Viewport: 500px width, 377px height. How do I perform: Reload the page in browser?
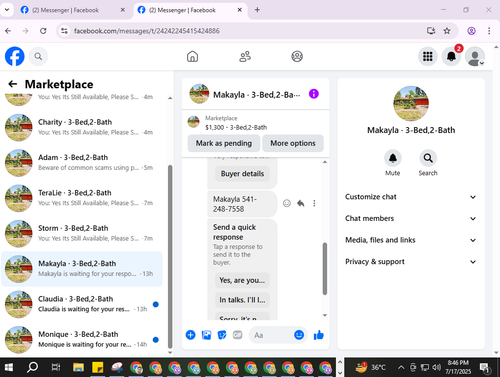pyautogui.click(x=43, y=31)
